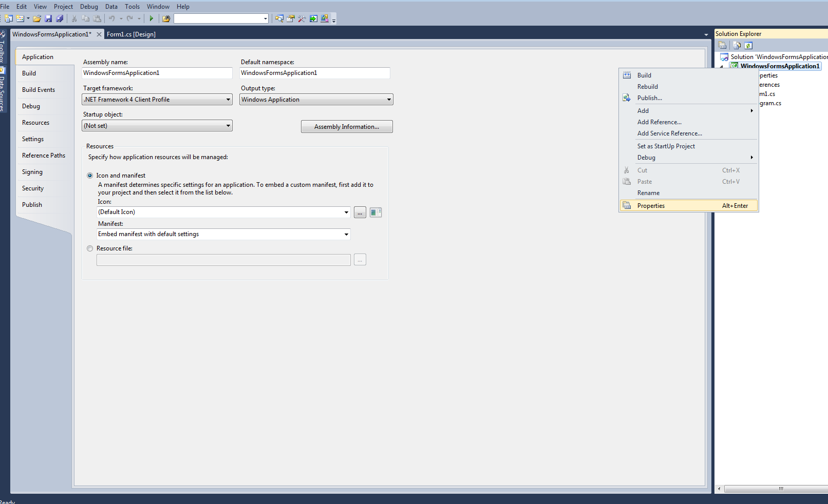
Task: Select the Icon and manifest radio option
Action: (90, 176)
